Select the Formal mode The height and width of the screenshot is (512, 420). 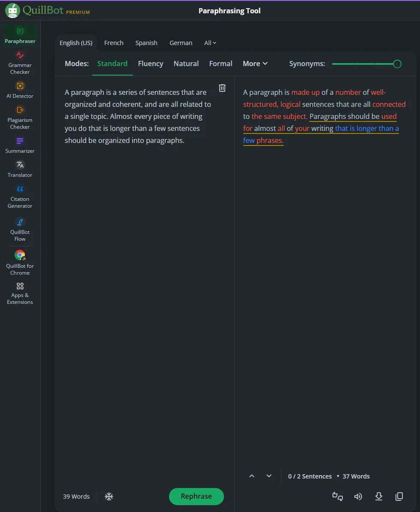(x=221, y=64)
